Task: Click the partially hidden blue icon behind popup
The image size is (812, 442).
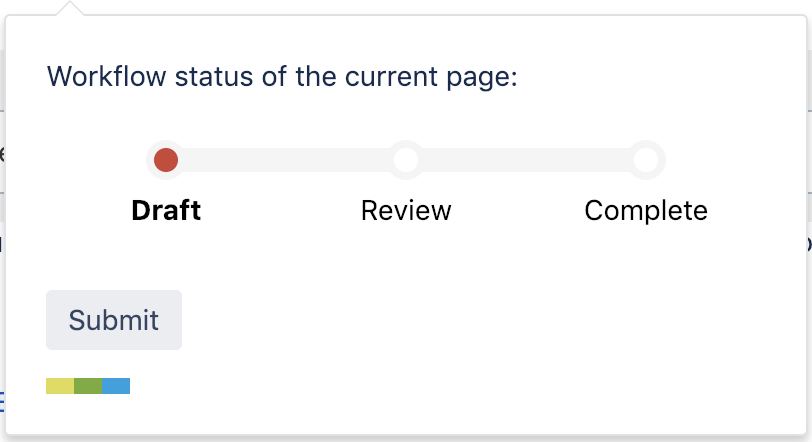Action: click(x=2, y=401)
